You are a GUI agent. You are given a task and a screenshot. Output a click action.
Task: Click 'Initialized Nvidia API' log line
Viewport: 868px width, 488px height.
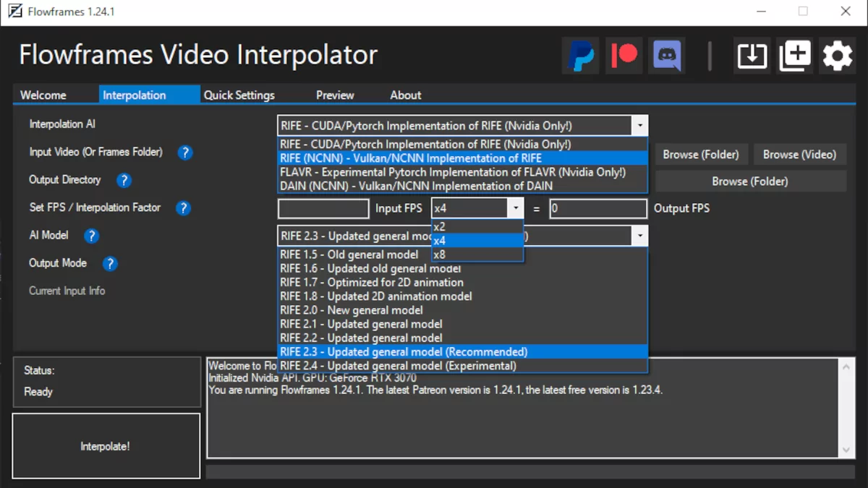pos(312,378)
